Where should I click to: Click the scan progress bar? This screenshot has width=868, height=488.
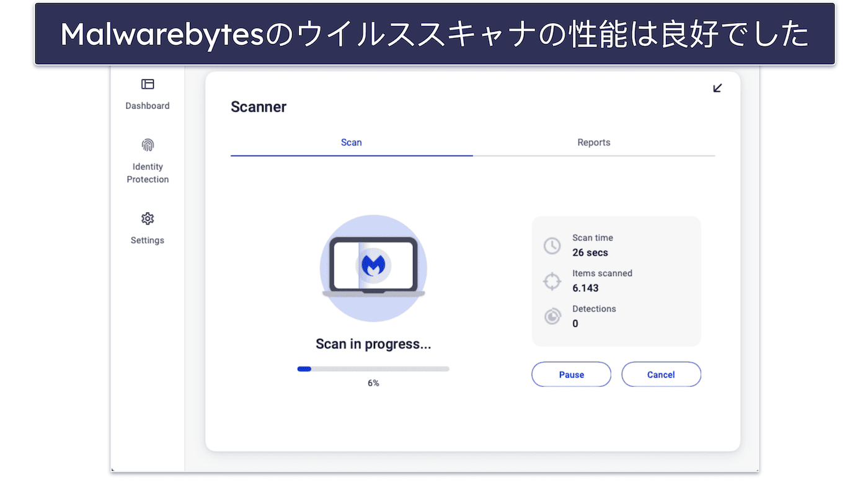[373, 369]
